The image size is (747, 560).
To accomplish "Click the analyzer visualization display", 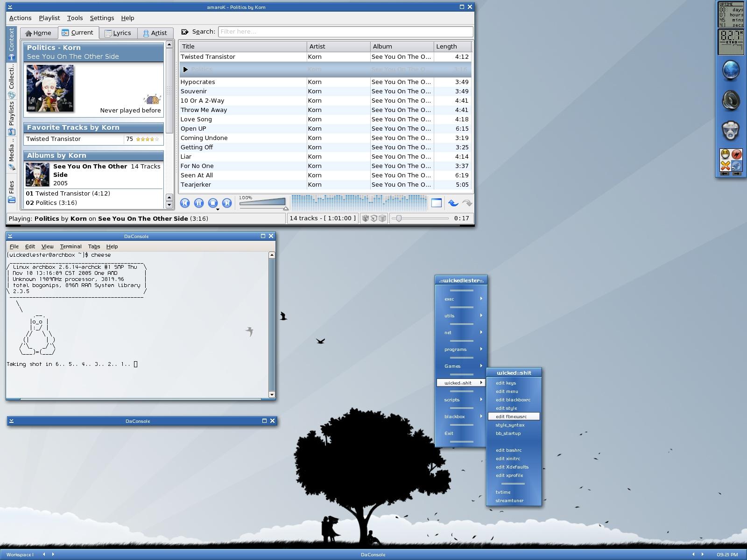I will (359, 203).
